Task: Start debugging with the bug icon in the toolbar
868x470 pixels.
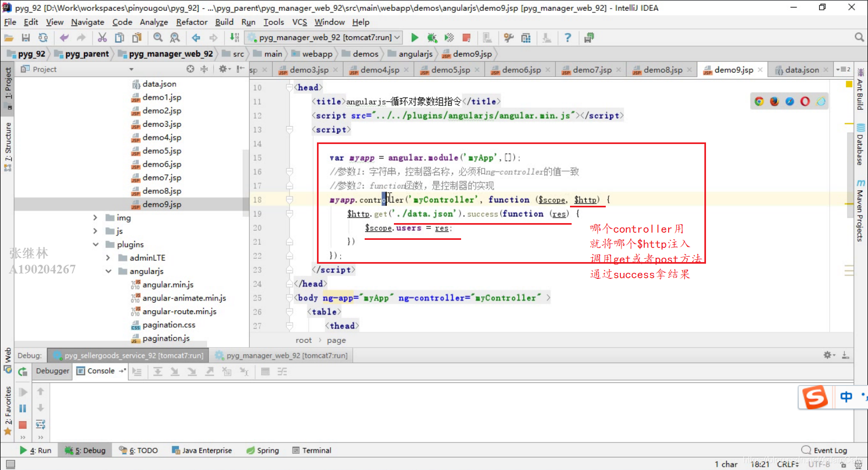Action: click(x=432, y=37)
